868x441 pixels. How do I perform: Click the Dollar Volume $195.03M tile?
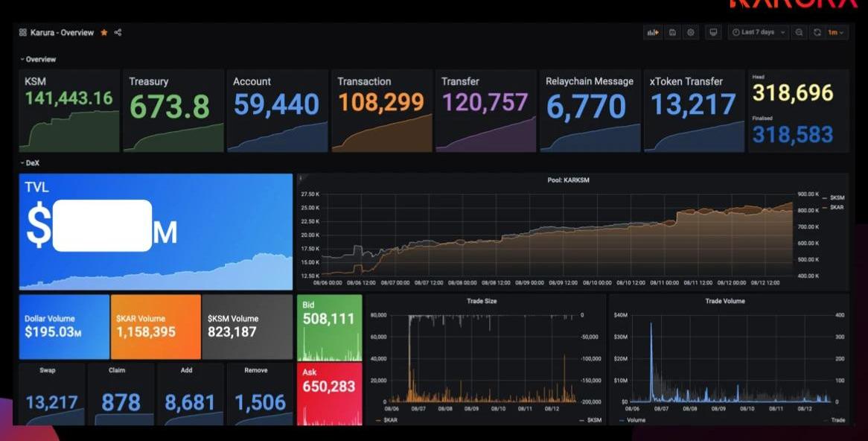(64, 327)
